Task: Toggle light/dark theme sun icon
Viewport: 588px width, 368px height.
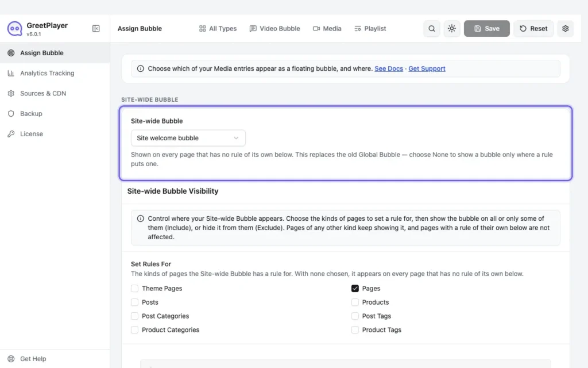Action: coord(452,29)
